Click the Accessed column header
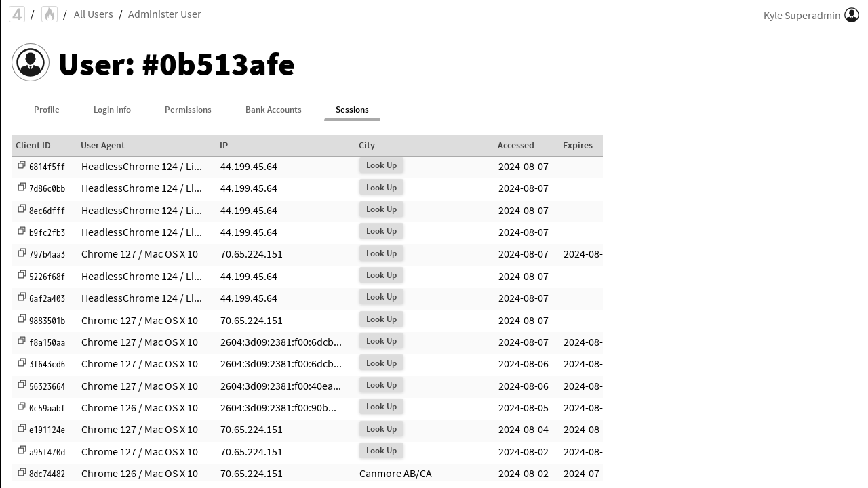Screen dimensions: 868x488 pyautogui.click(x=516, y=145)
